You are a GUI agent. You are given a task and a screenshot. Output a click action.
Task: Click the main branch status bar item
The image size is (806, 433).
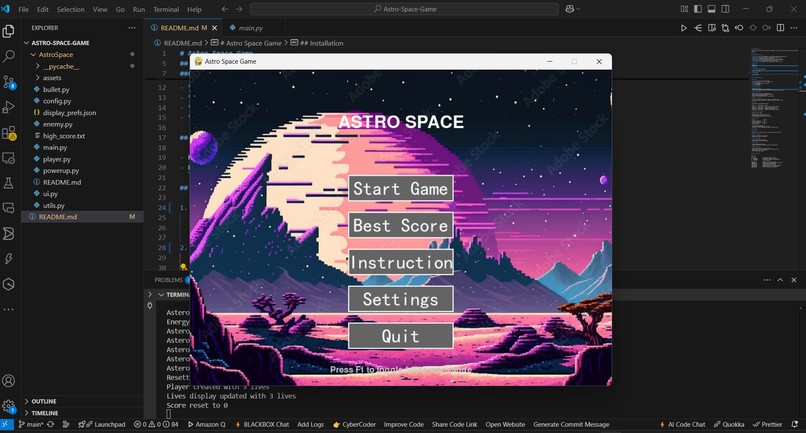click(x=30, y=425)
